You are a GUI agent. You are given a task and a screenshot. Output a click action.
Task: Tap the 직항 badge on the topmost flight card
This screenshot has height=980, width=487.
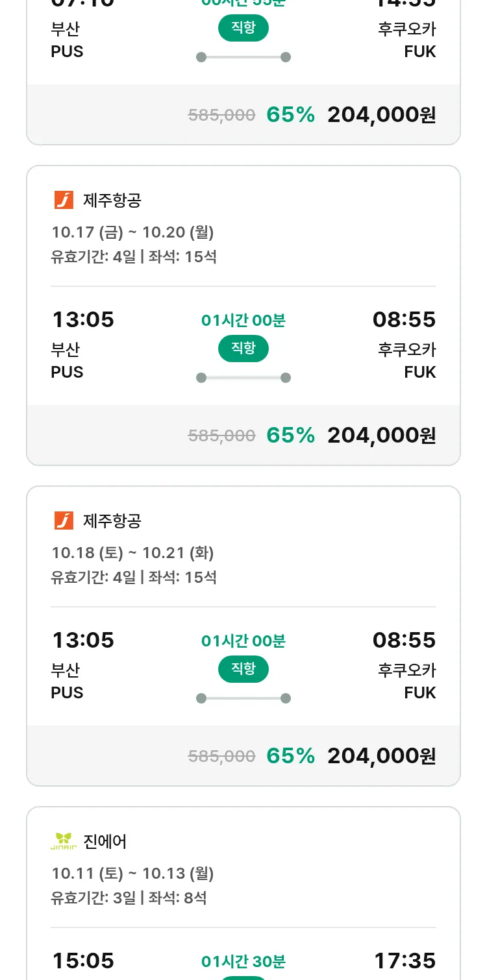[243, 28]
